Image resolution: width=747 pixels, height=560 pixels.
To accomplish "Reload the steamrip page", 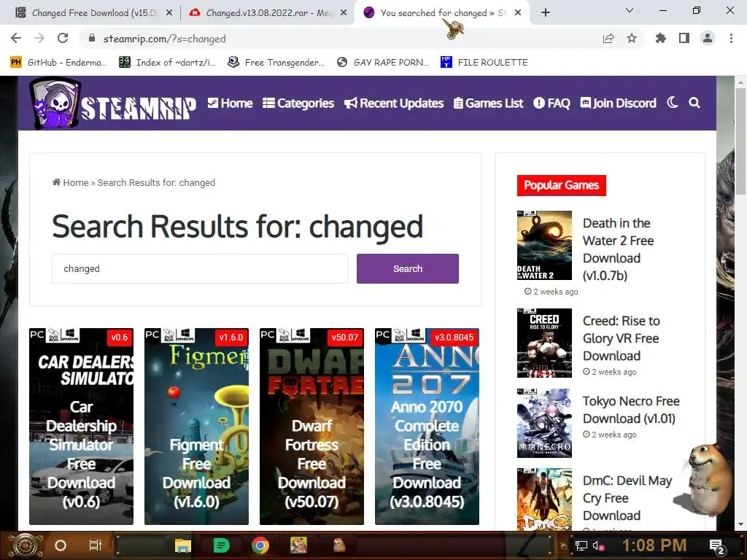I will click(63, 39).
